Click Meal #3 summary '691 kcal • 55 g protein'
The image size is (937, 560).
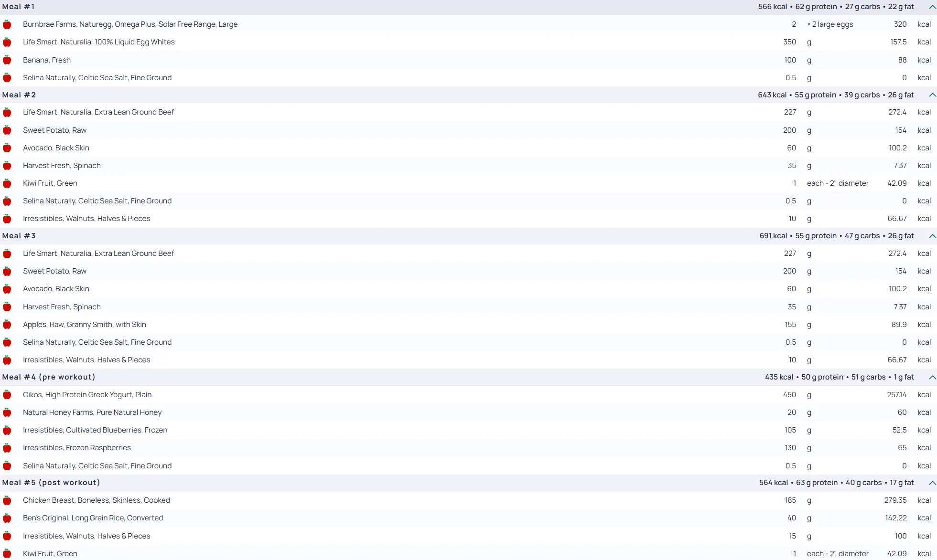[x=798, y=236]
